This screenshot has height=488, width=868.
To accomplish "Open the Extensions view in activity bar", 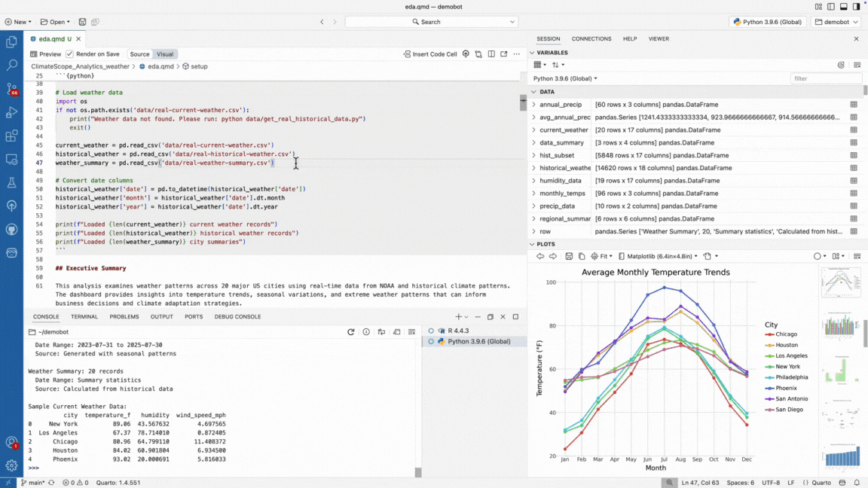I will pyautogui.click(x=11, y=136).
